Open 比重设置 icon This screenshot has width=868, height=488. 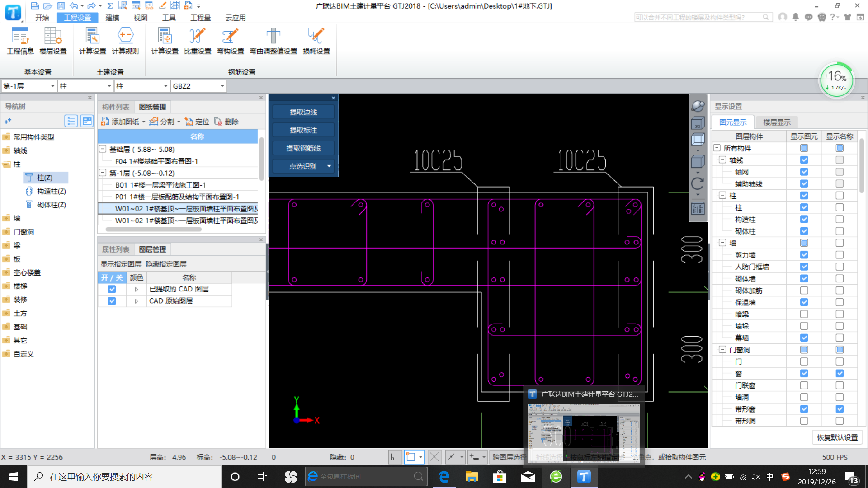[x=198, y=41]
